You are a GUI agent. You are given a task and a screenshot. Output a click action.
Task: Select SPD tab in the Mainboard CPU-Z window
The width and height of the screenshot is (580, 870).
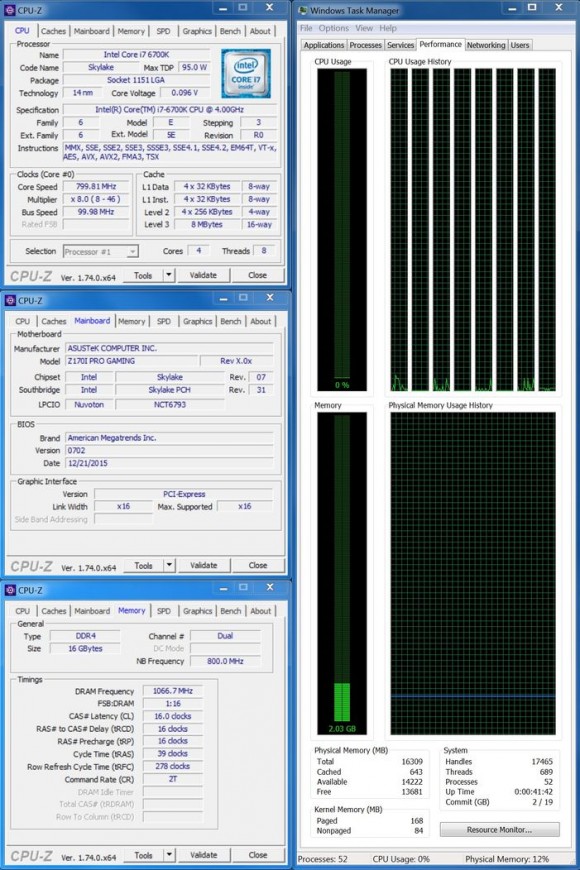point(164,321)
